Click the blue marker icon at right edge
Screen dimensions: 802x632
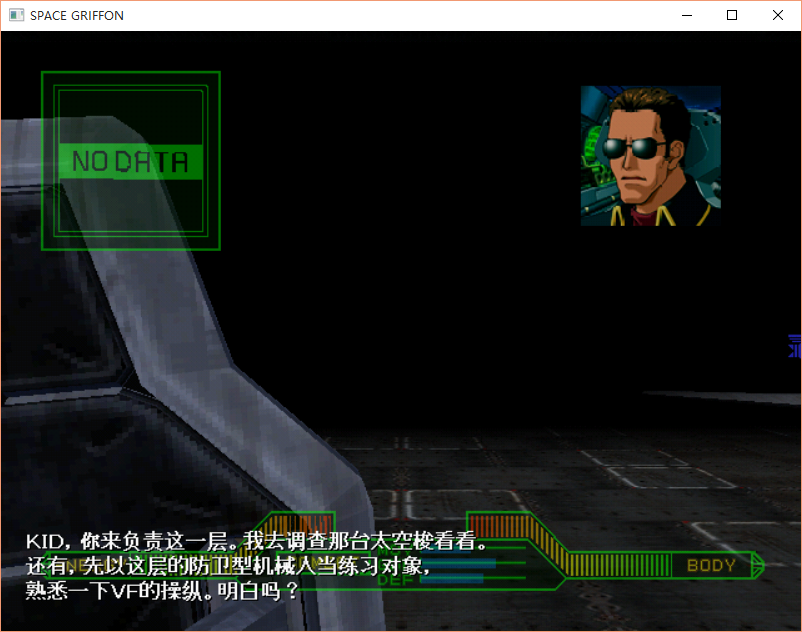point(794,346)
